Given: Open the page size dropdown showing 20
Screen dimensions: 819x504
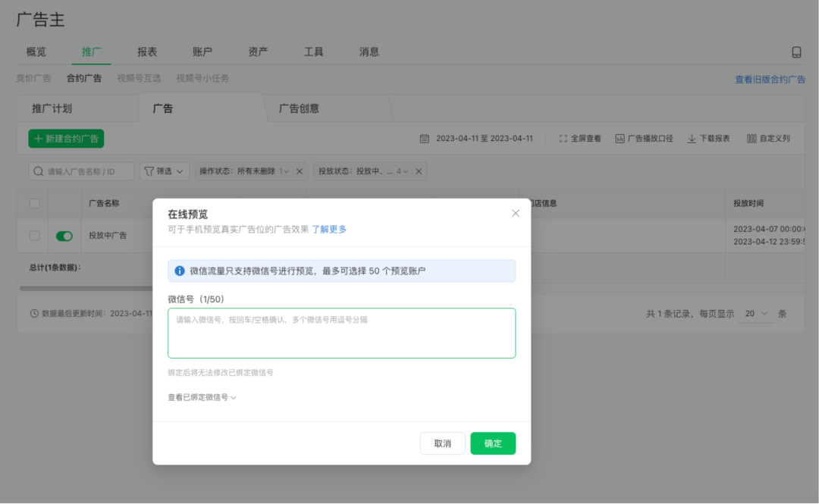Looking at the screenshot, I should pyautogui.click(x=756, y=313).
